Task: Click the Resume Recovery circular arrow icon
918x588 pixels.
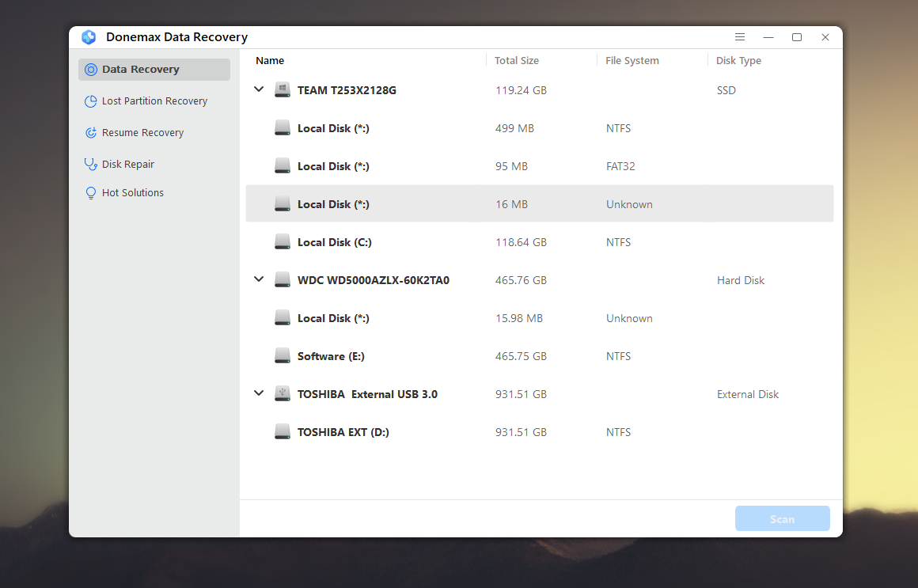Action: pos(91,133)
